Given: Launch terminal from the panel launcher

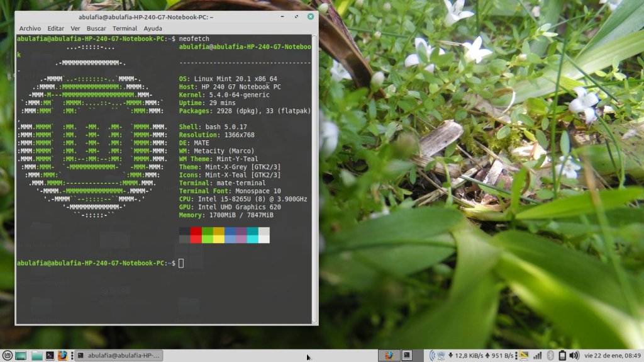Looking at the screenshot, I should tap(50, 356).
